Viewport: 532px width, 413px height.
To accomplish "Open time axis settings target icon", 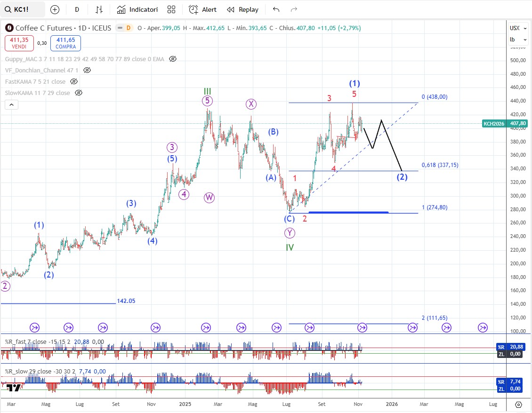I will pos(518,405).
